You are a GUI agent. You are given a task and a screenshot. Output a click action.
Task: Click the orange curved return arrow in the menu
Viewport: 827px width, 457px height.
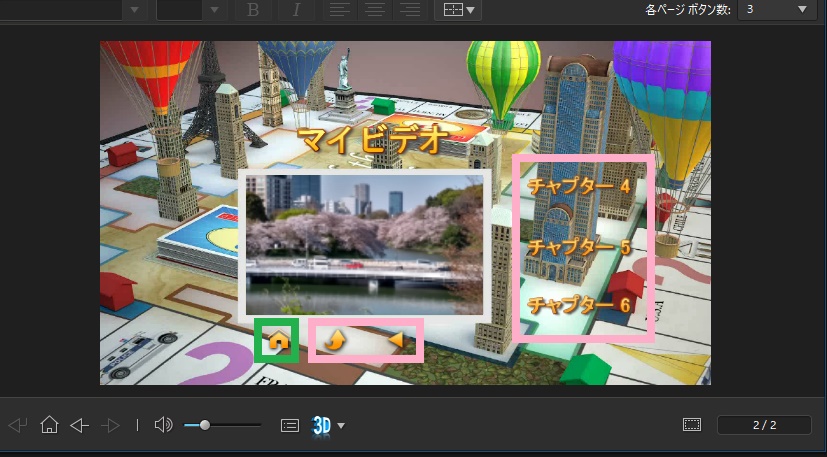334,342
